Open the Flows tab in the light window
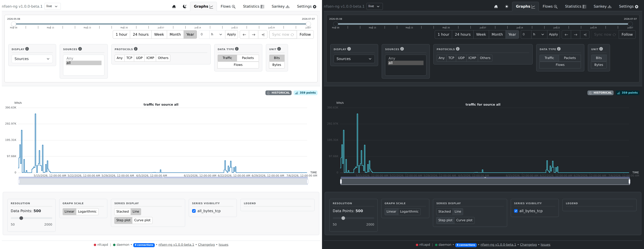644x249 pixels. pyautogui.click(x=228, y=7)
